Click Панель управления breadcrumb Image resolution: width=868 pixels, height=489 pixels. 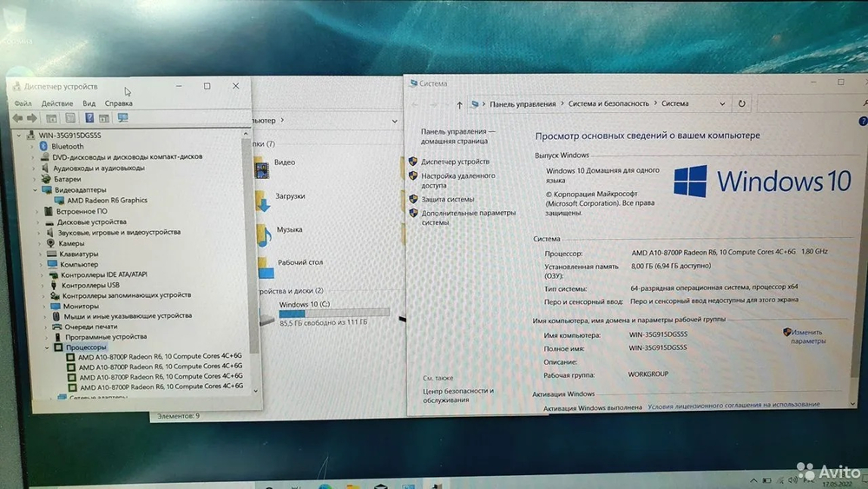tap(523, 104)
